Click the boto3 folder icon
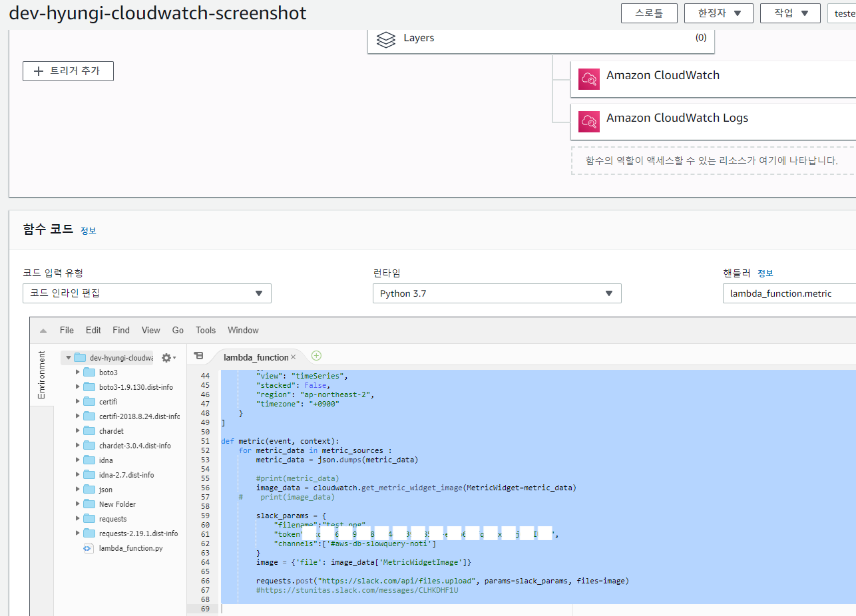856x616 pixels. 89,373
